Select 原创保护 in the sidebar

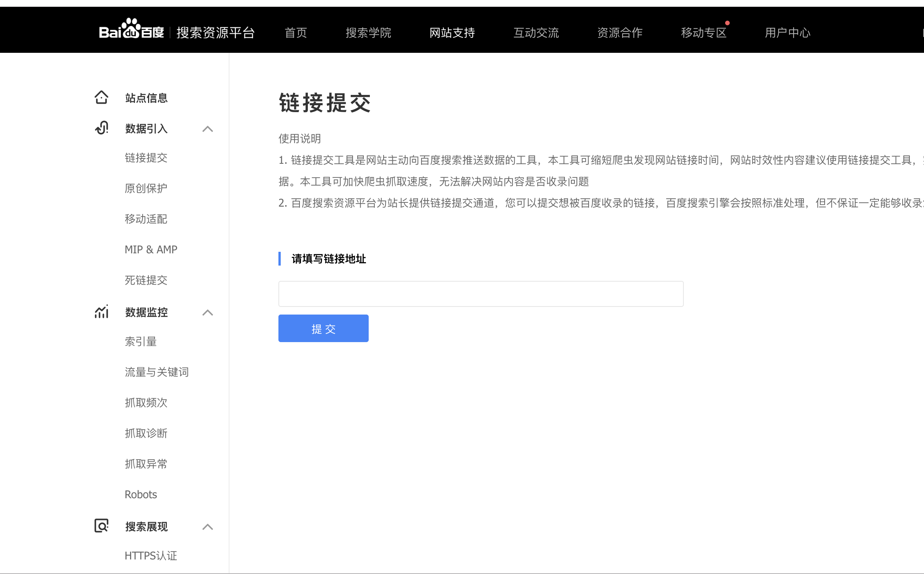coord(145,188)
